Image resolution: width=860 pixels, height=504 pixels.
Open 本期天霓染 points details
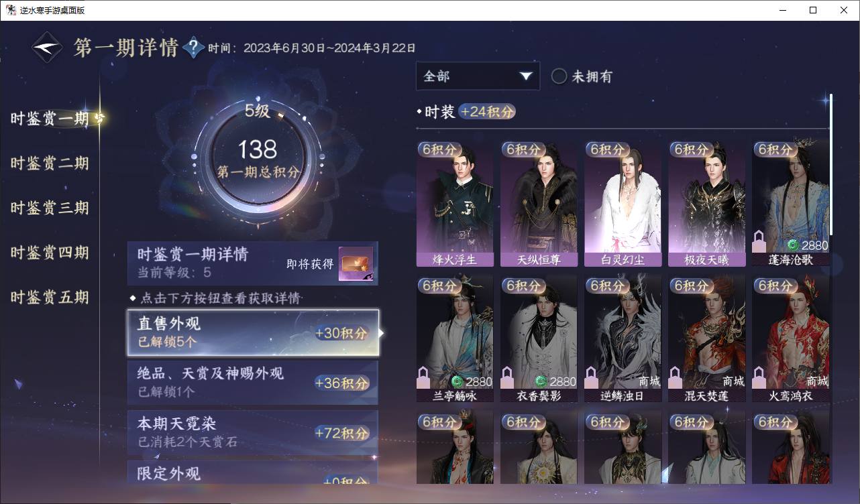253,432
